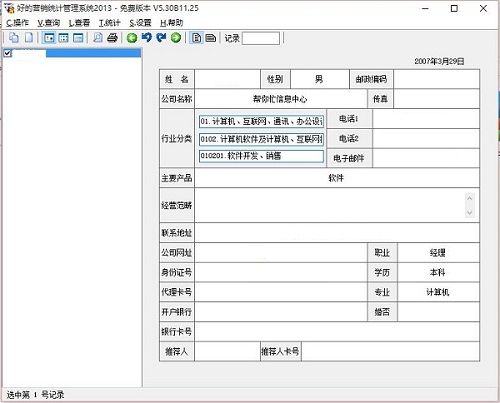
Task: Click the 推荐人卡号 label button
Action: coord(281,351)
